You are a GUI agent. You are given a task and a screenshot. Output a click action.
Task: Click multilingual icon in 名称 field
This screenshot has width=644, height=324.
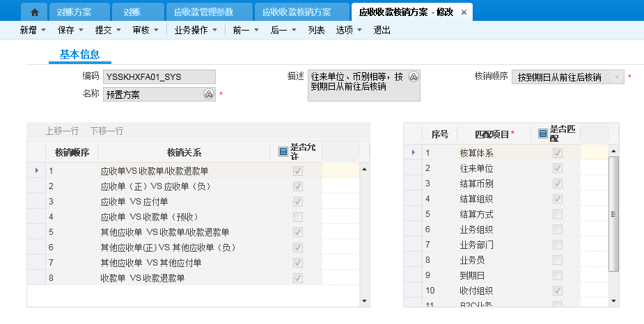tap(208, 94)
